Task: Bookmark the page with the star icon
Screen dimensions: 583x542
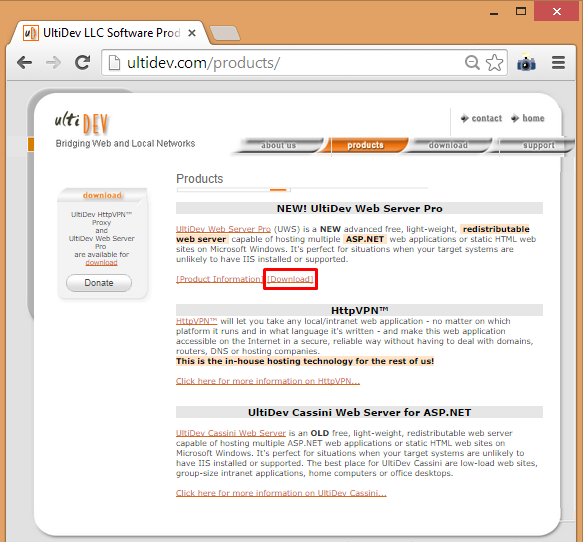Action: coord(495,62)
